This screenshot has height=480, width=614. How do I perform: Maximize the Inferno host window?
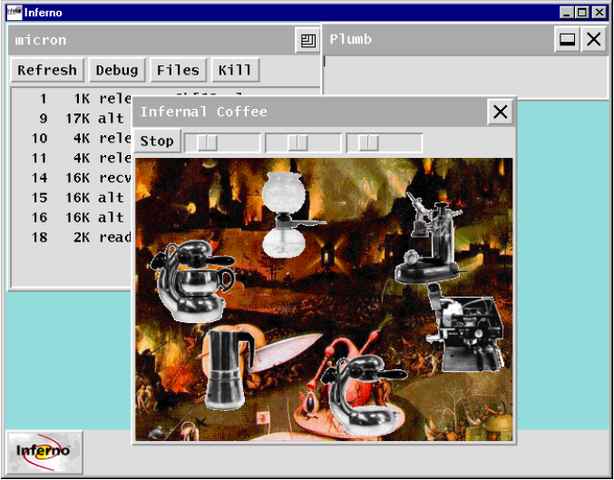click(x=582, y=13)
